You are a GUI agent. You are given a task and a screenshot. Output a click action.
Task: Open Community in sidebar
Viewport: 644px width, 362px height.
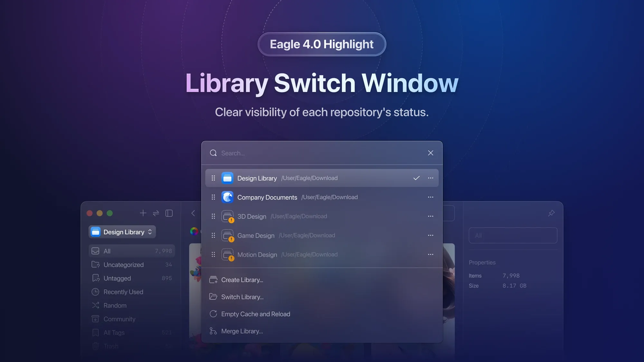tap(132, 319)
